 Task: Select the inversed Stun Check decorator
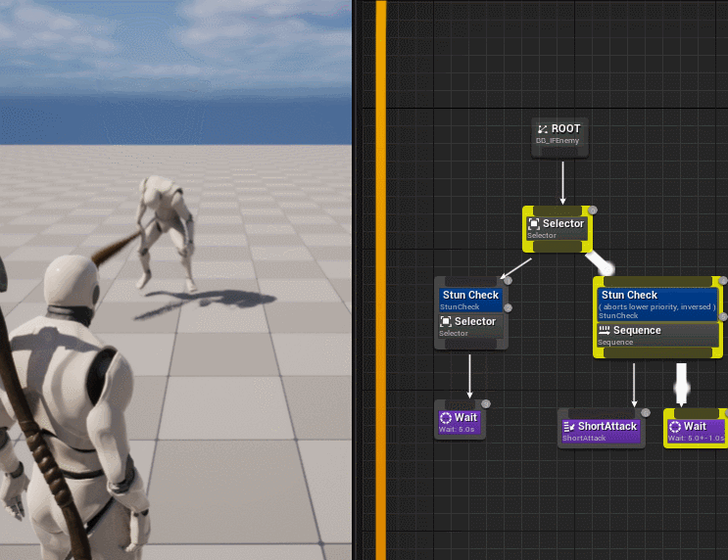[x=657, y=304]
